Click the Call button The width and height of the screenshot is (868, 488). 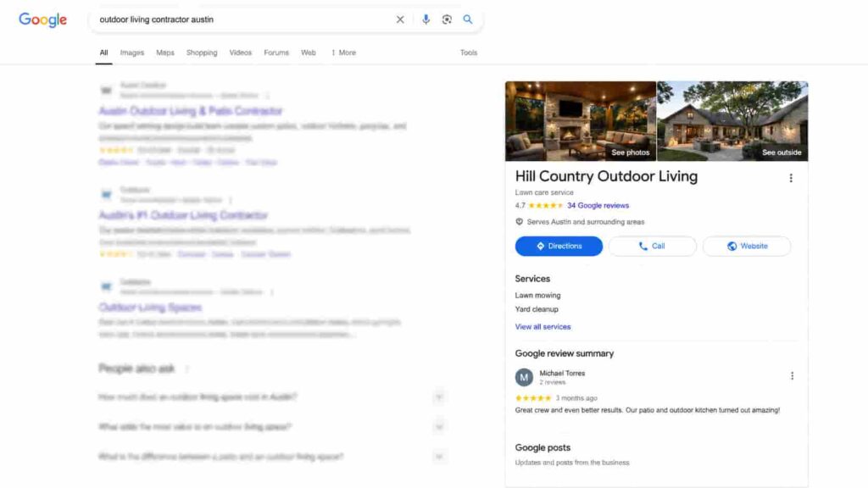[x=652, y=247]
